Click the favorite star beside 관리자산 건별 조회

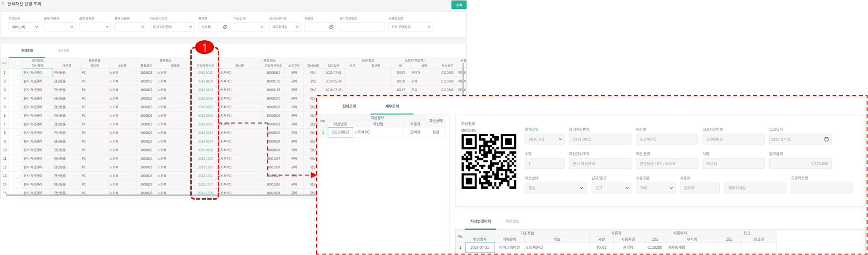[3, 3]
